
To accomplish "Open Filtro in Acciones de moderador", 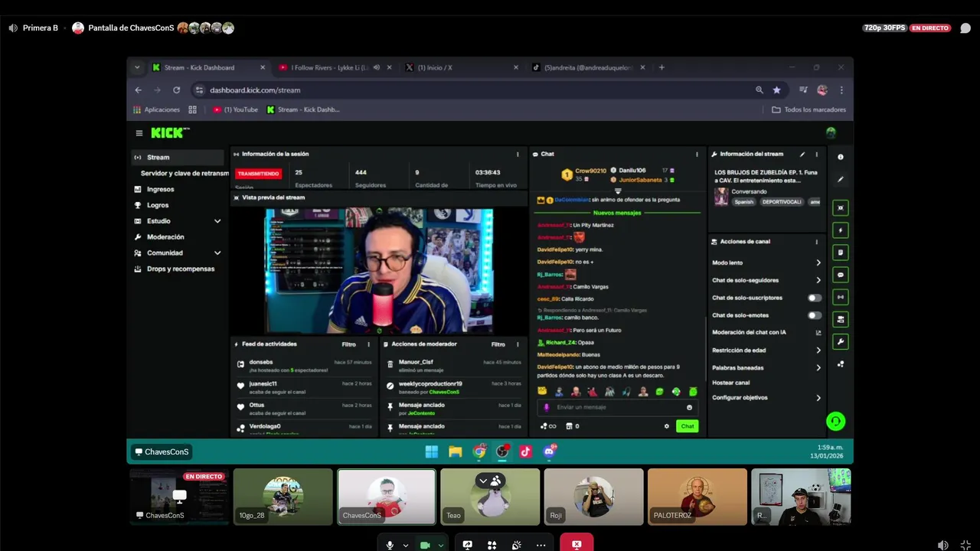I will 498,344.
